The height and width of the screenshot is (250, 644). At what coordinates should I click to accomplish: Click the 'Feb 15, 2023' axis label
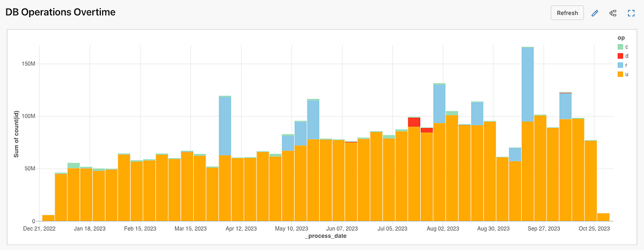140,228
